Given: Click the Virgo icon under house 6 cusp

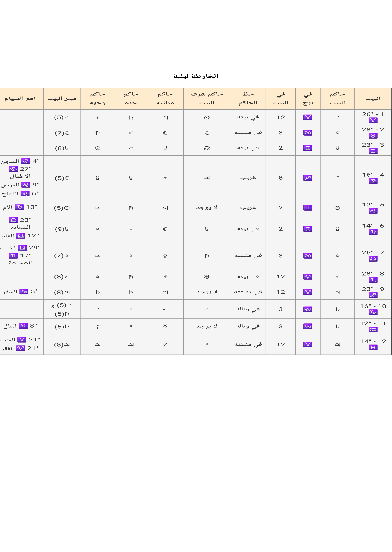Looking at the screenshot, I should point(373,232).
